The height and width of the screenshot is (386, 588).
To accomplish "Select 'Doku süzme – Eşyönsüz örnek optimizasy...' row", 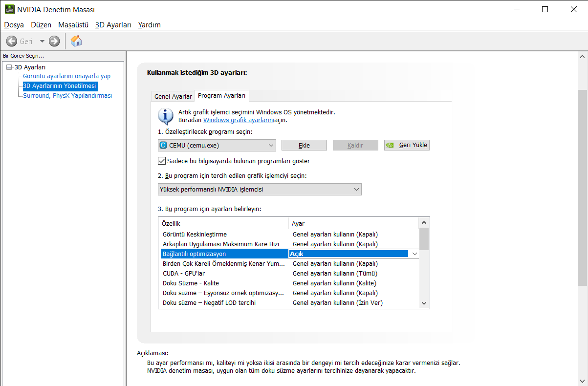I will [290, 293].
